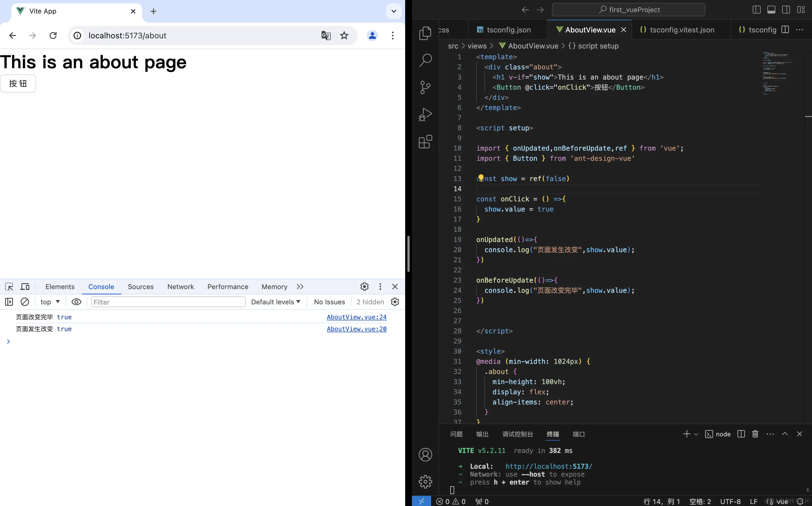Toggle live expression eye icon
812x506 pixels.
pyautogui.click(x=76, y=302)
